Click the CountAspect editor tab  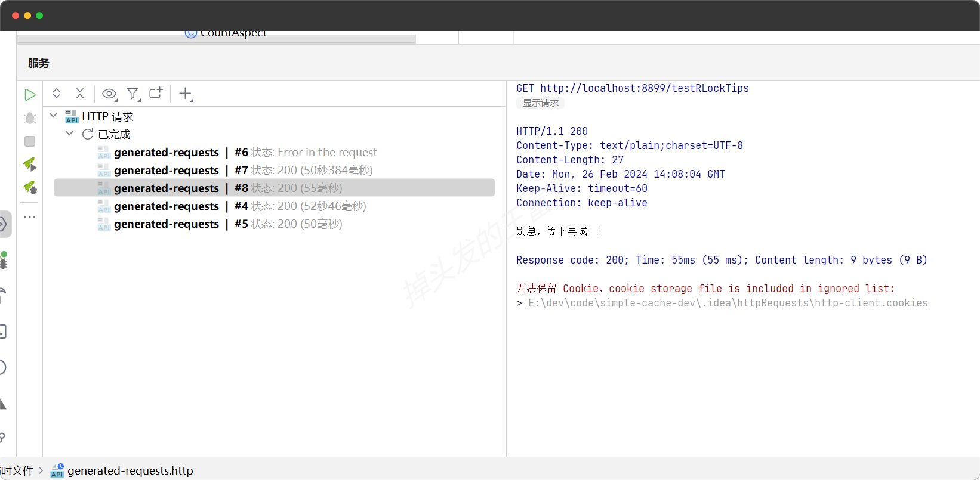tap(226, 33)
